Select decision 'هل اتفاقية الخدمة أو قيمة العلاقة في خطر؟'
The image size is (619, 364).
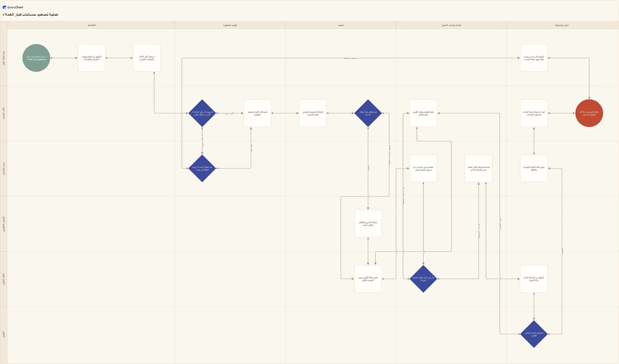[202, 168]
